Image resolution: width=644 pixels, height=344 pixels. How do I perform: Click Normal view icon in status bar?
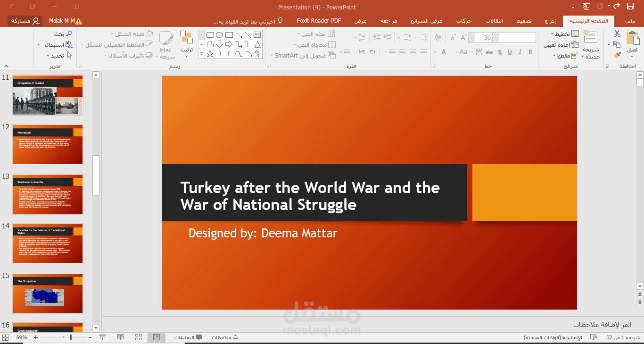(x=157, y=337)
